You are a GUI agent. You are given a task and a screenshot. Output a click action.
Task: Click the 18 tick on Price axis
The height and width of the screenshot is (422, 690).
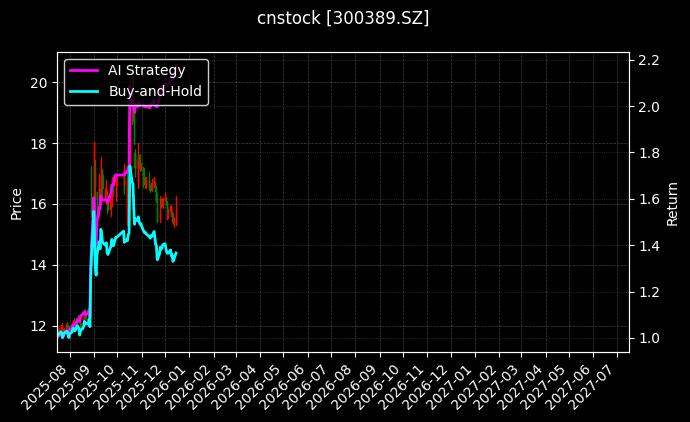pyautogui.click(x=38, y=144)
